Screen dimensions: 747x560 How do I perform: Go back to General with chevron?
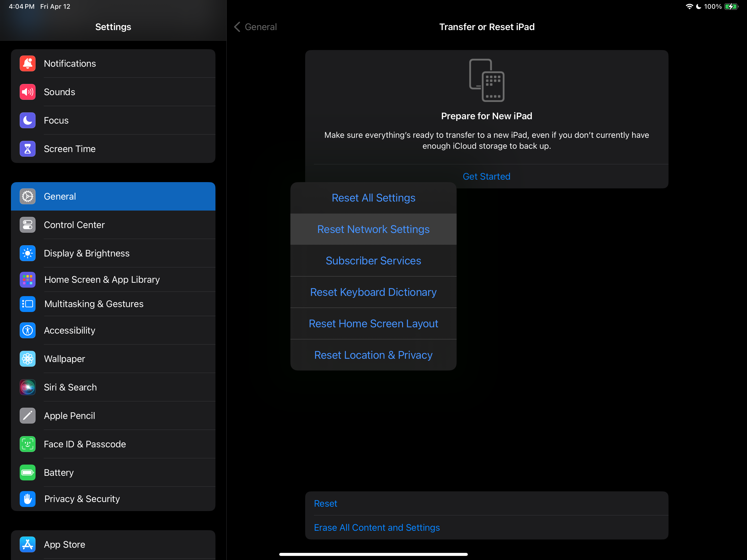tap(256, 27)
